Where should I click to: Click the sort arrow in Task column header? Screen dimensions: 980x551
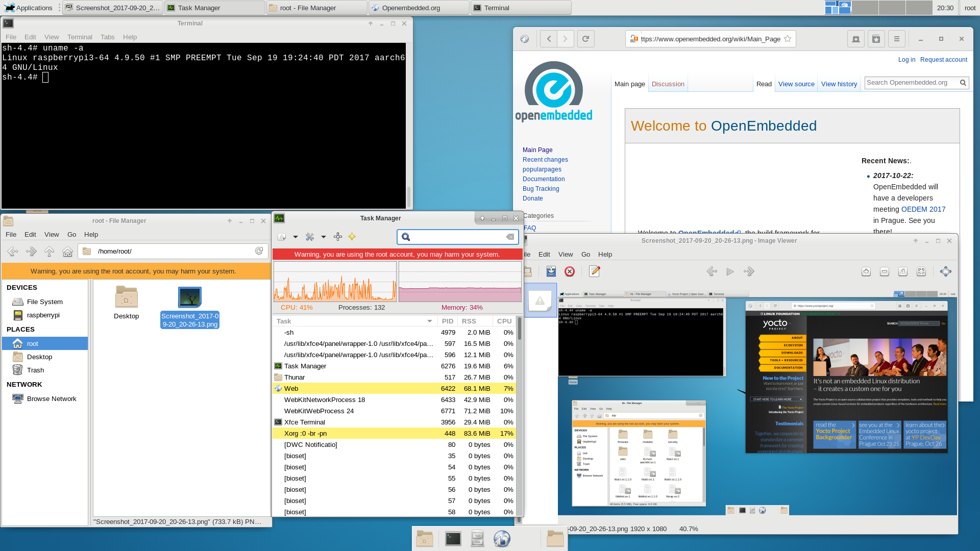click(x=430, y=321)
